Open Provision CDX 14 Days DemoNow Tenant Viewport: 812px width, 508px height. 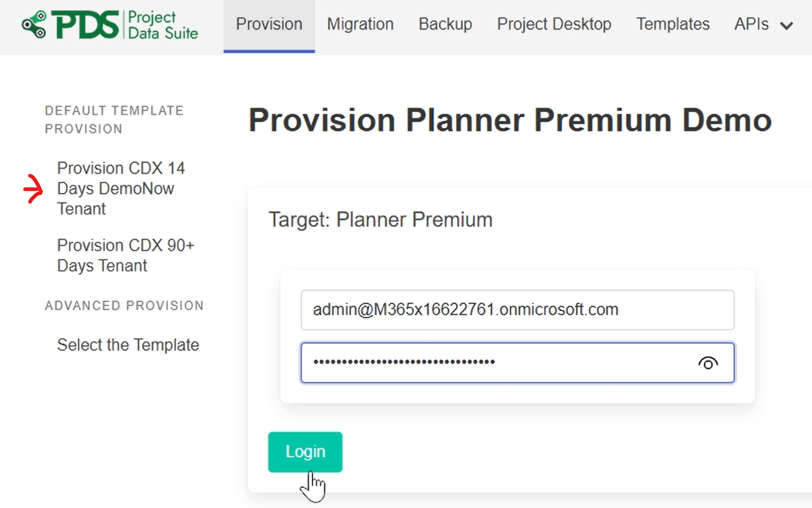click(121, 188)
